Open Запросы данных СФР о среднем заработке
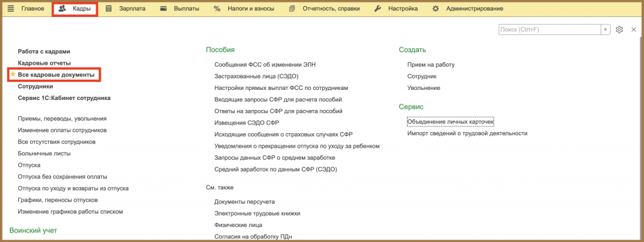Screen dimensions: 644x242 click(x=275, y=158)
